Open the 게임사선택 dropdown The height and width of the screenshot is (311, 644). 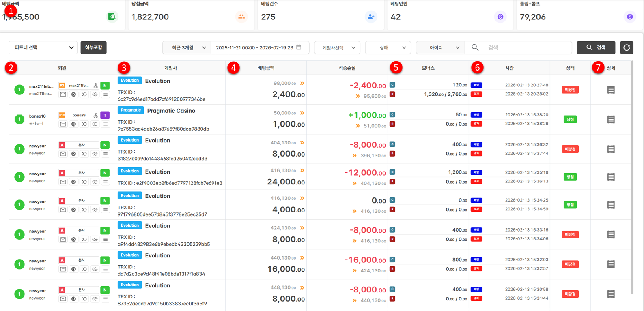pyautogui.click(x=337, y=47)
